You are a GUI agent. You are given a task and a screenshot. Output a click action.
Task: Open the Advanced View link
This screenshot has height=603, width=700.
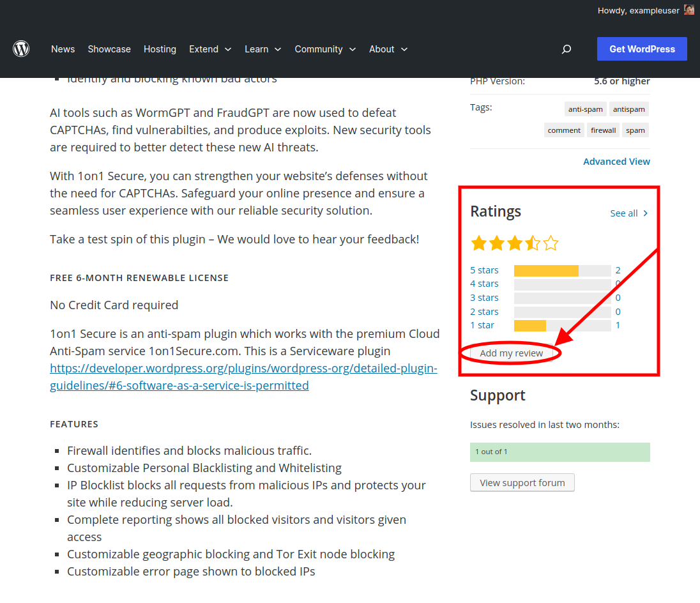tap(616, 162)
